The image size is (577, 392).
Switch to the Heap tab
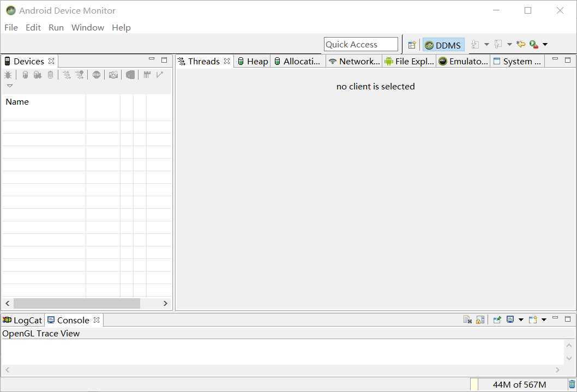point(253,62)
